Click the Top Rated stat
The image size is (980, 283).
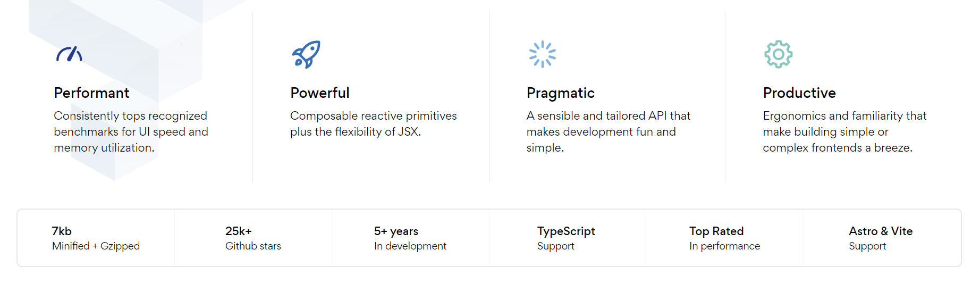coord(716,231)
